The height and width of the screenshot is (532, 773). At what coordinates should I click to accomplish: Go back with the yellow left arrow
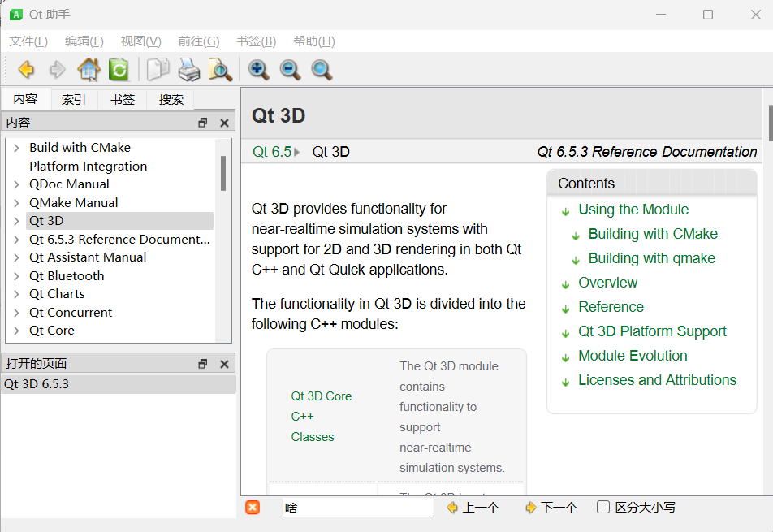coord(26,70)
